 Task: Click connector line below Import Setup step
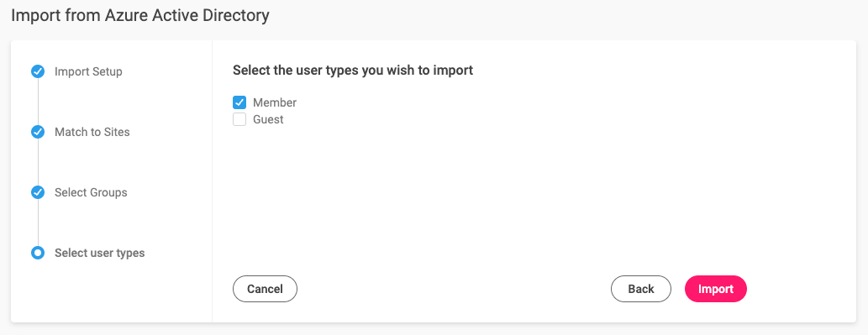click(38, 102)
